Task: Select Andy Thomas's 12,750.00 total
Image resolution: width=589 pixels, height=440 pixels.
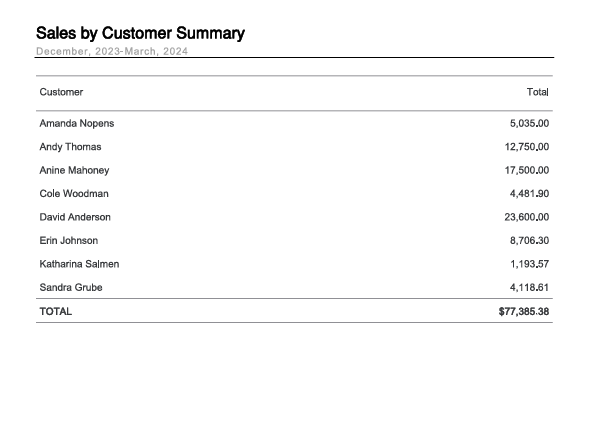Action: click(x=527, y=147)
